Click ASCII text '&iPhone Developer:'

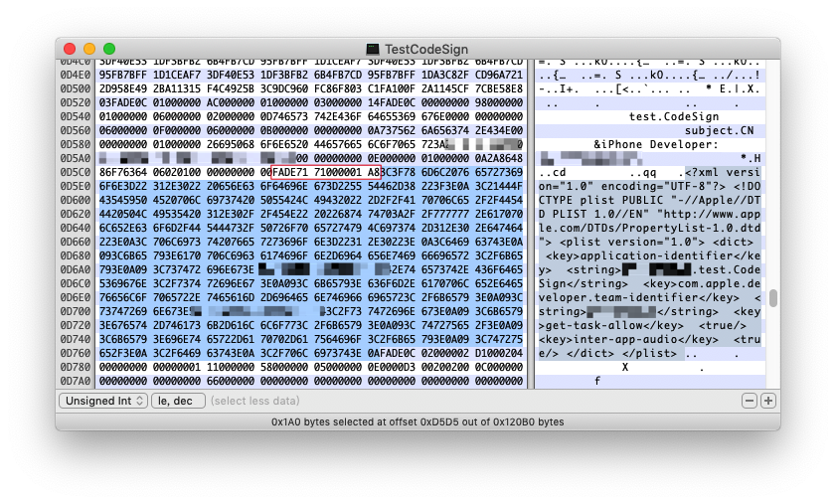click(x=656, y=144)
